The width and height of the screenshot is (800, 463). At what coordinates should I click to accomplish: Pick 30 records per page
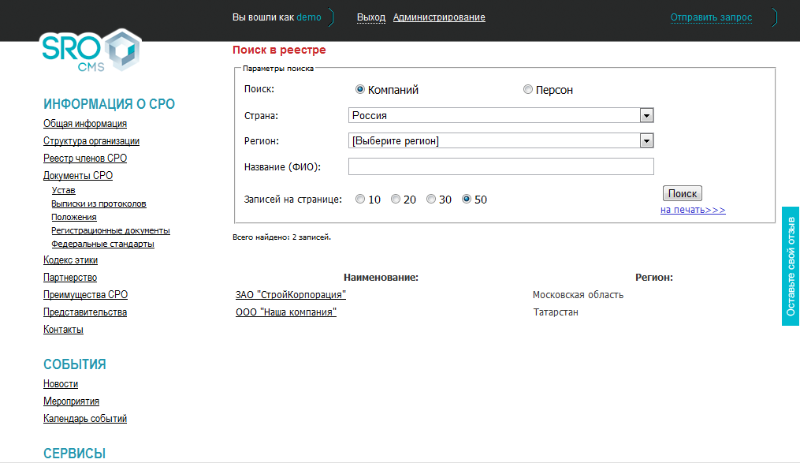[x=432, y=199]
